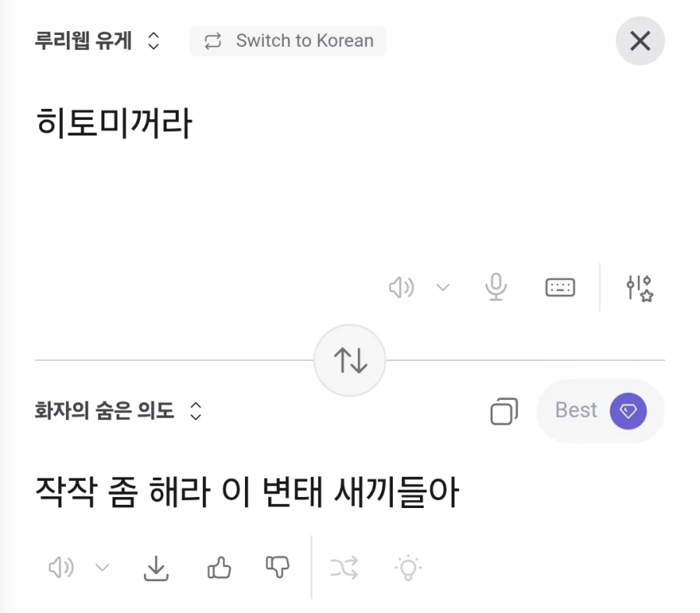
Task: Select the 'Best' quality badge
Action: coord(600,411)
